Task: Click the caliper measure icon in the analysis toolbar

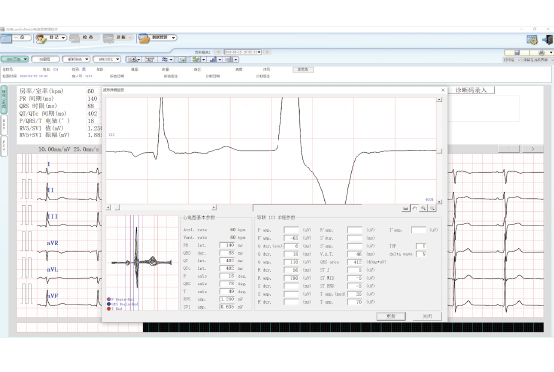Action: click(150, 59)
